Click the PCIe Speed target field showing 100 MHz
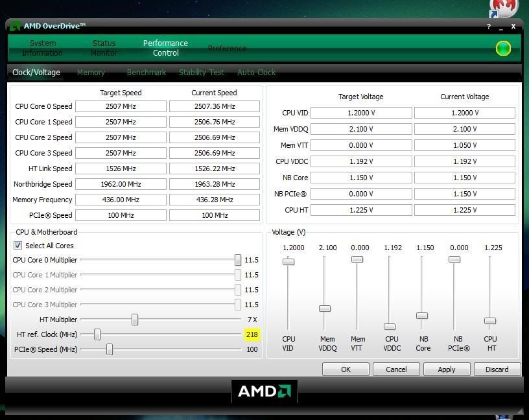529x420 pixels. (x=121, y=215)
